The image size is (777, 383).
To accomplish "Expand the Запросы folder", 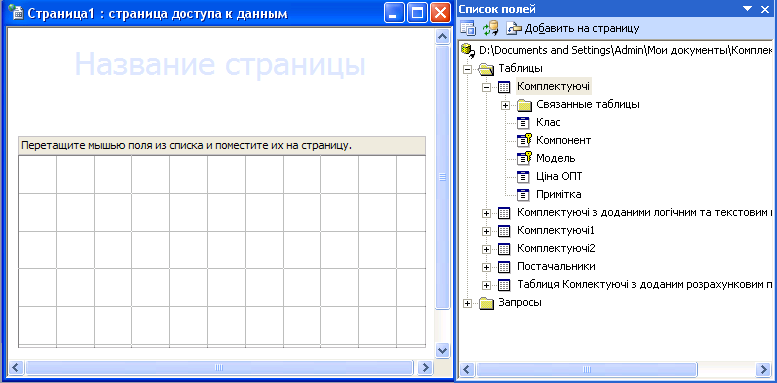I will click(x=467, y=303).
